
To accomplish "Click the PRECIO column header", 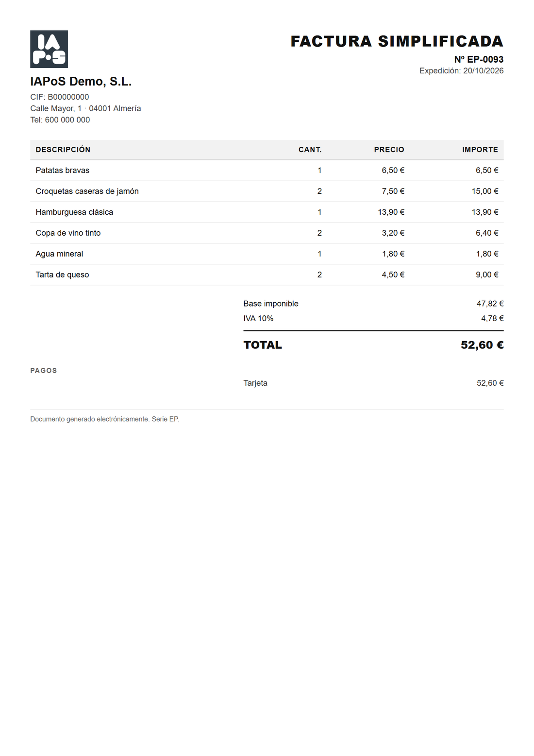I will pos(389,150).
